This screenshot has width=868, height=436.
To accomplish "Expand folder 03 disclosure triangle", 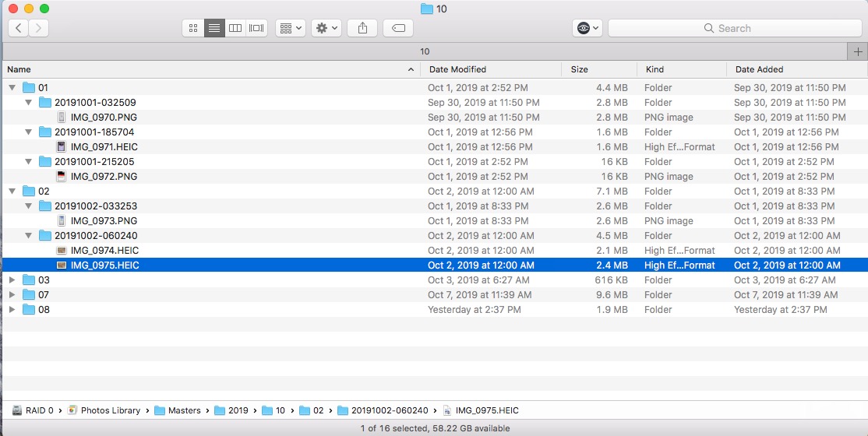I will (x=12, y=280).
